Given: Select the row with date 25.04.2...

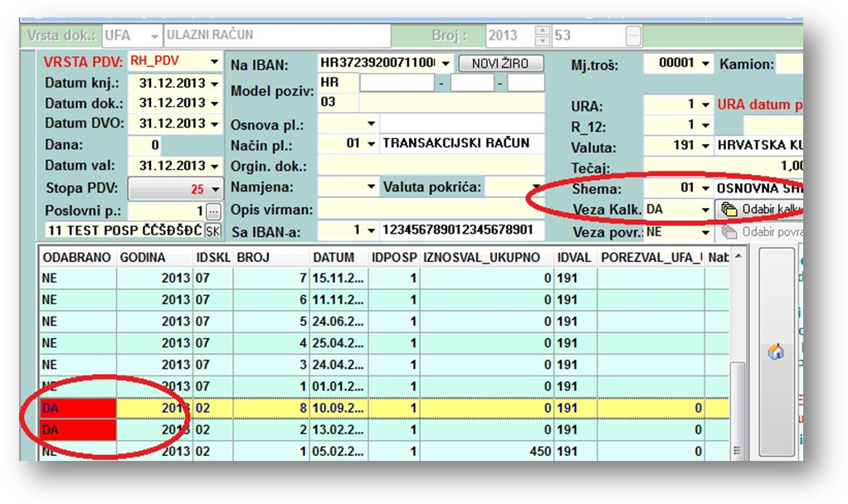Looking at the screenshot, I should (x=383, y=343).
